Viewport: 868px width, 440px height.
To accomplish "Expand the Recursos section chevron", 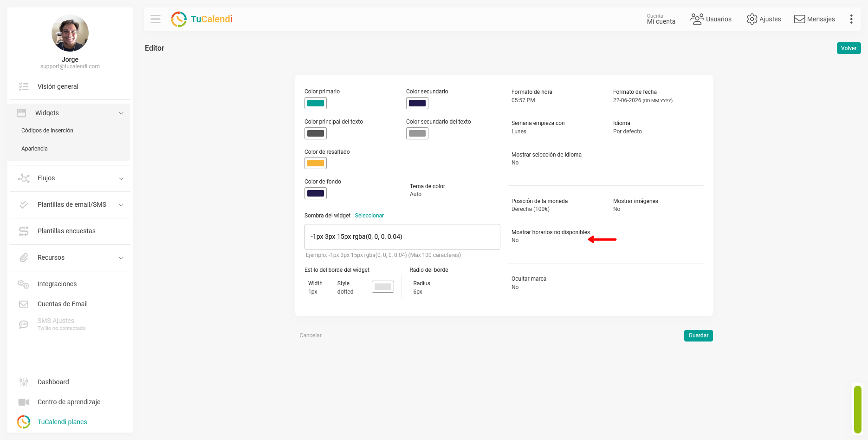I will tap(121, 258).
